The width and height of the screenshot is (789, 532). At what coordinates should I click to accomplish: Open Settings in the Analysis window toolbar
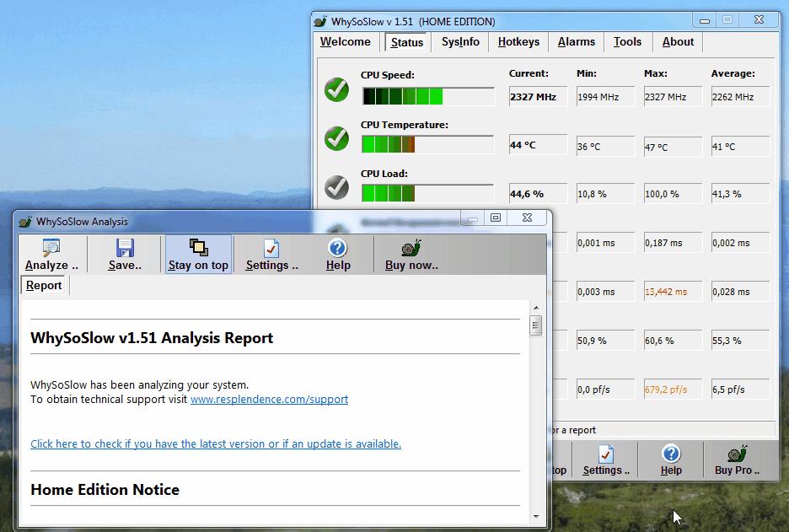coord(271,254)
